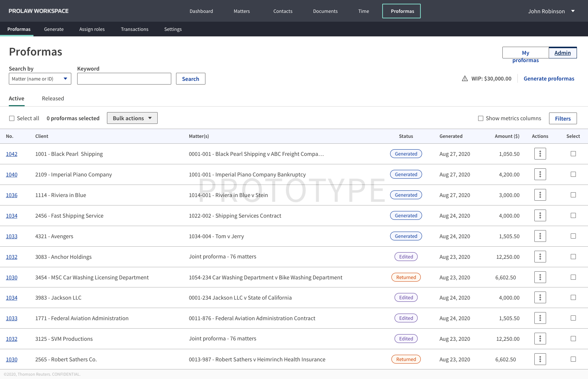Select the Robert Sathers Co. proforma checkbox
This screenshot has height=379, width=588.
(573, 359)
